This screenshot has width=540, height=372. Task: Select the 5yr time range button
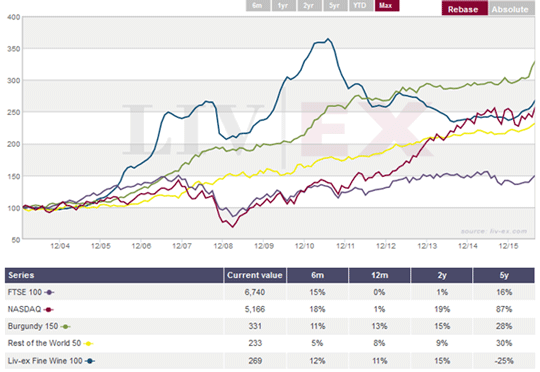pos(335,6)
